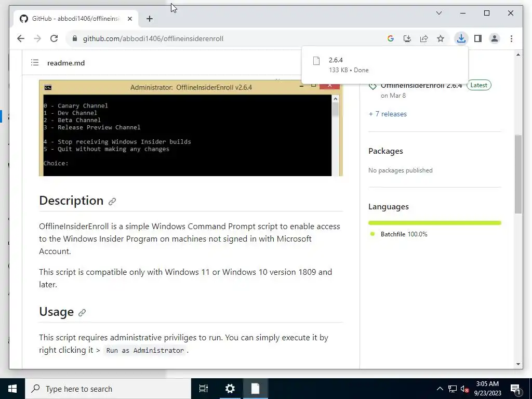Go back to the previous page
The height and width of the screenshot is (399, 532).
pyautogui.click(x=21, y=38)
